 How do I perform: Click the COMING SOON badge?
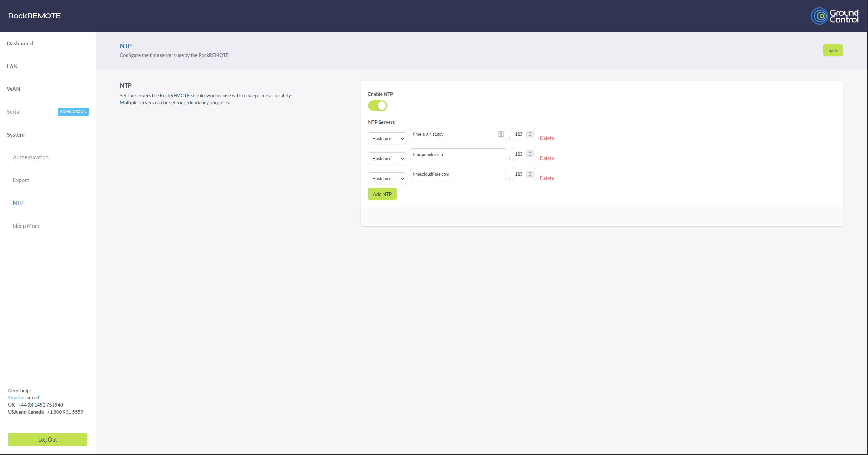[x=73, y=112]
